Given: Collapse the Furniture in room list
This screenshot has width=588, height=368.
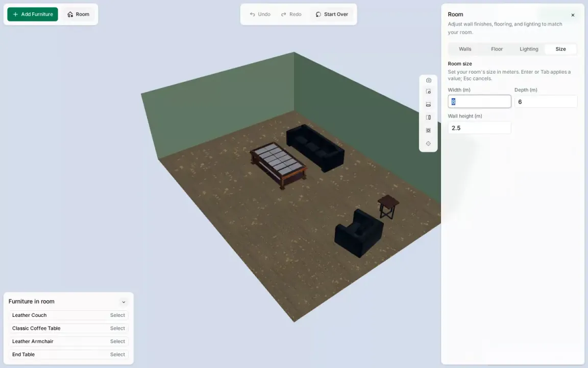Looking at the screenshot, I should coord(124,302).
